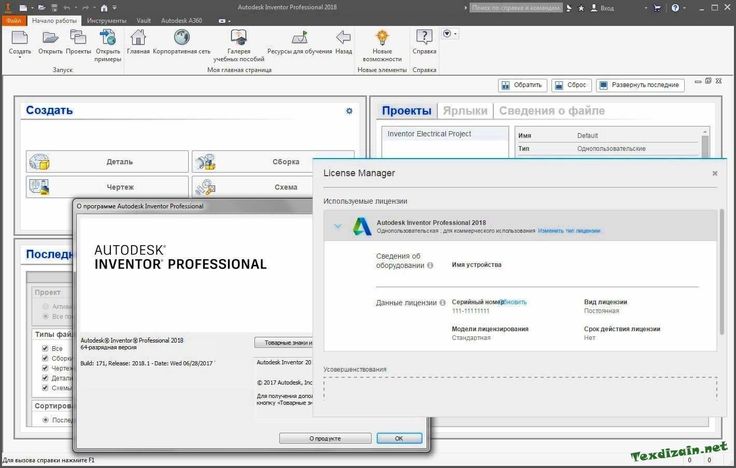
Task: Click the help search input field
Action: [516, 8]
